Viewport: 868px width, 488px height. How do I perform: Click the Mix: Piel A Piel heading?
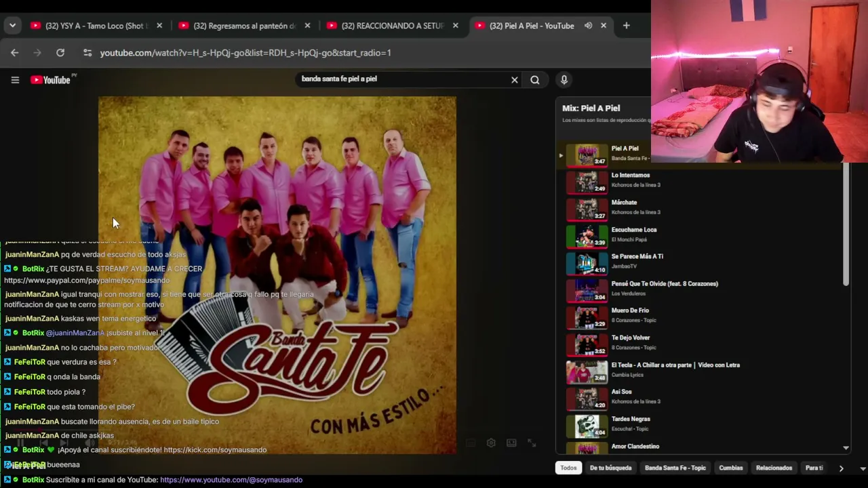[591, 108]
